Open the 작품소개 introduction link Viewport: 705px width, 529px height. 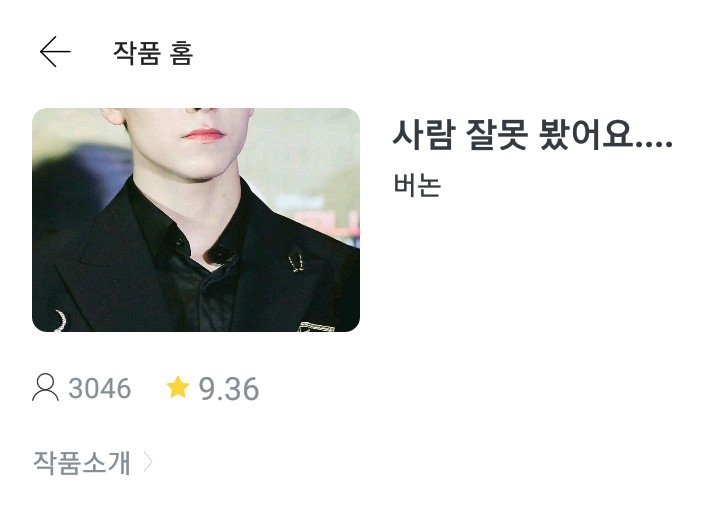click(x=82, y=462)
